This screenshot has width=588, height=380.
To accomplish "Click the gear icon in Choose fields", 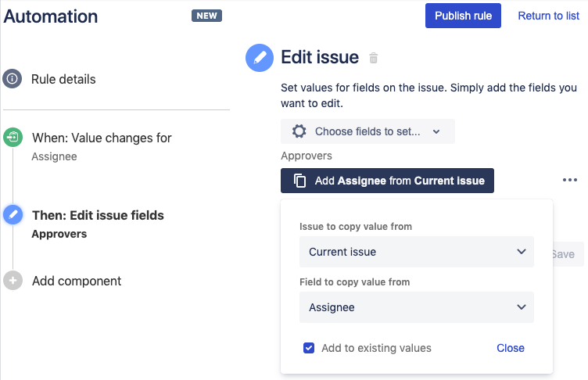I will (x=299, y=131).
